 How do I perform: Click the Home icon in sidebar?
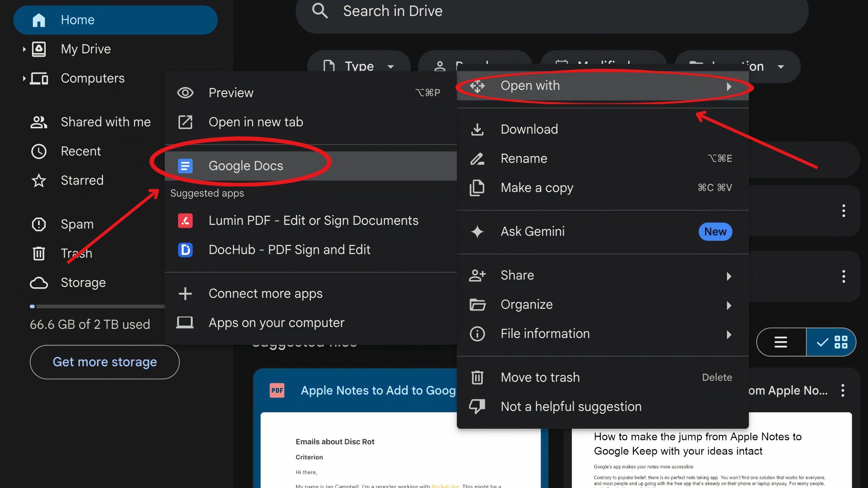point(39,20)
